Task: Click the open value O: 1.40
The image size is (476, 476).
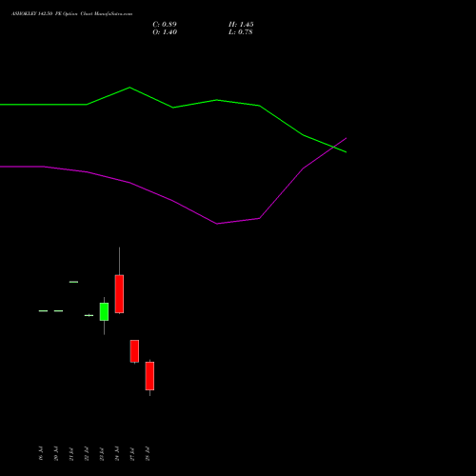Action: click(x=165, y=32)
